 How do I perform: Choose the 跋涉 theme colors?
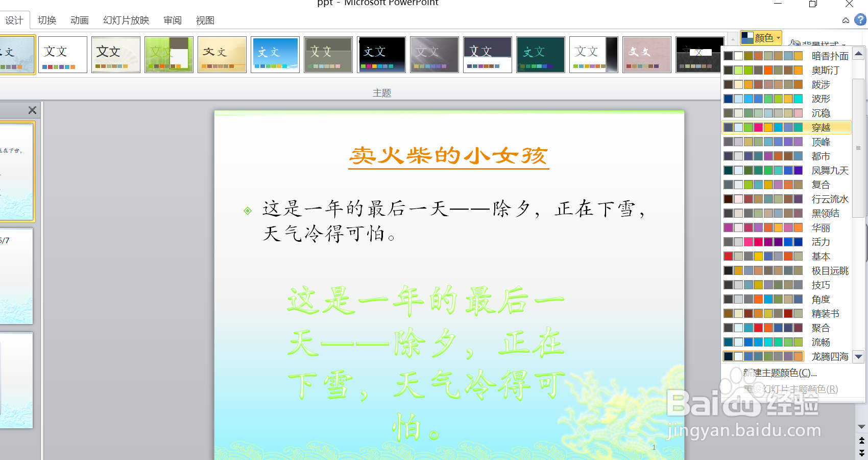[x=787, y=84]
